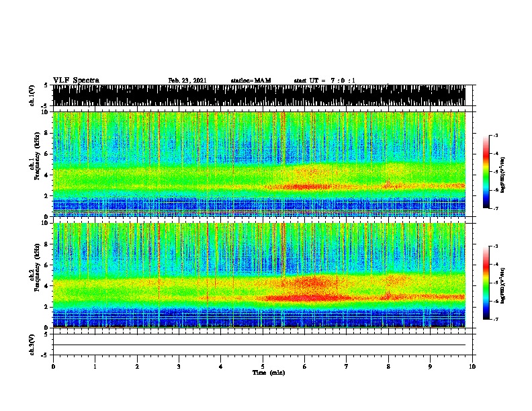Image resolution: width=532 pixels, height=411 pixels.
Task: Click the '6' kHz tick of ch.1 spectrogram
Action: click(46, 154)
